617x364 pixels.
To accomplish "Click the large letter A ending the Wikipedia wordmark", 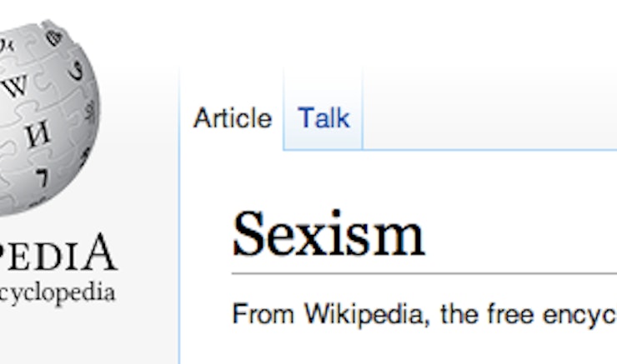I will pyautogui.click(x=102, y=252).
